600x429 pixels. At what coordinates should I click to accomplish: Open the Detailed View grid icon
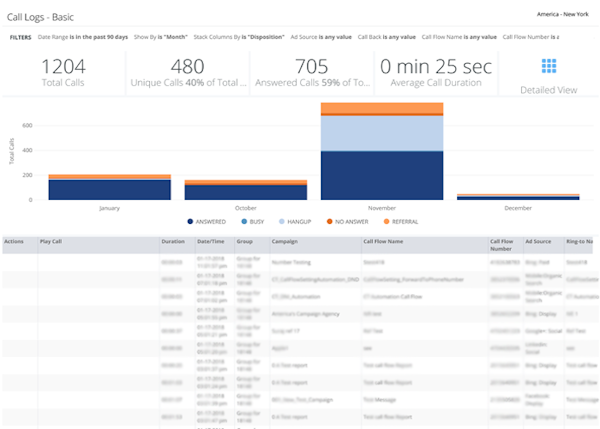(549, 66)
